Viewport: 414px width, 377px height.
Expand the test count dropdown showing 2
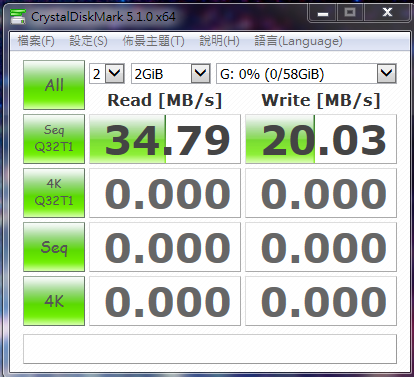pyautogui.click(x=115, y=73)
